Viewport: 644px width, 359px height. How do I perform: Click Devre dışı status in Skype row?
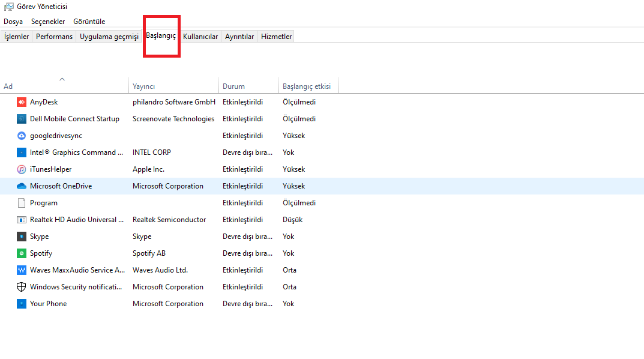point(248,237)
